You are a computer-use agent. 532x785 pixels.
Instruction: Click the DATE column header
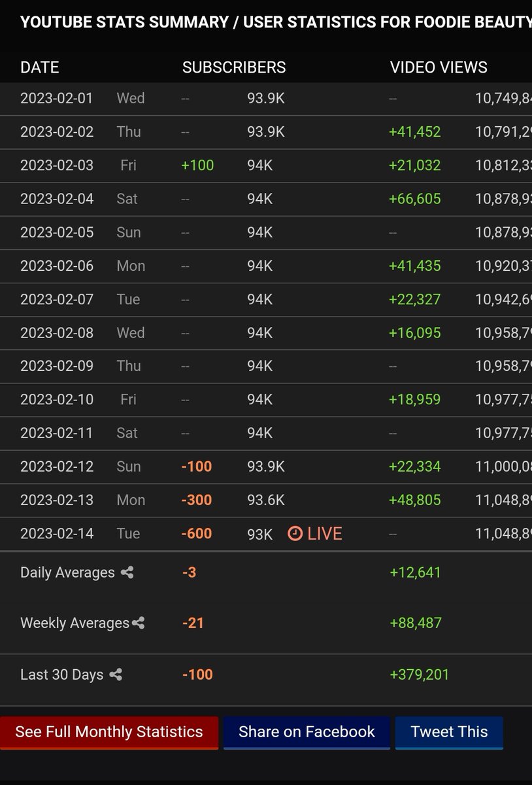pos(40,67)
